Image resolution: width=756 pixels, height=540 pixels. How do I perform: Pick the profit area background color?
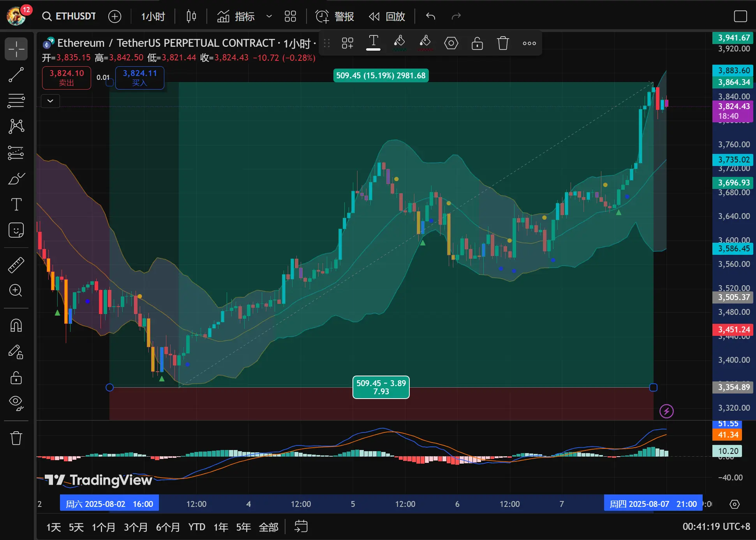[x=399, y=43]
